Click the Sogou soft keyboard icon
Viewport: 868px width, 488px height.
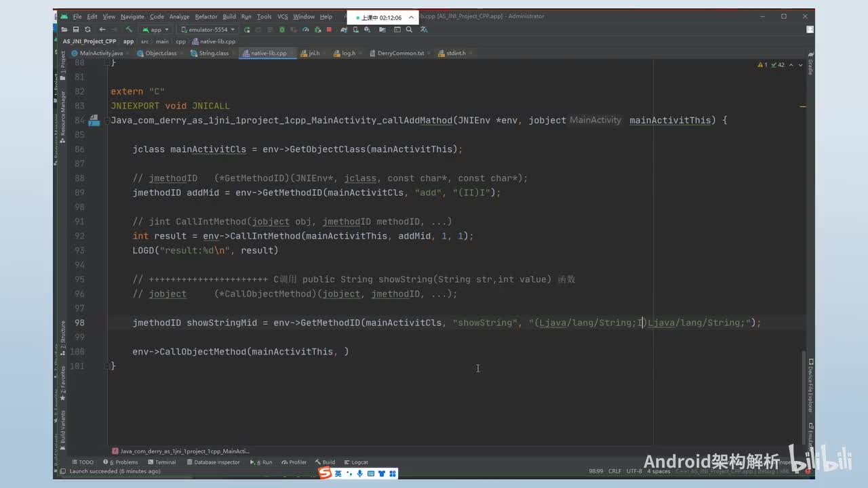(x=370, y=473)
